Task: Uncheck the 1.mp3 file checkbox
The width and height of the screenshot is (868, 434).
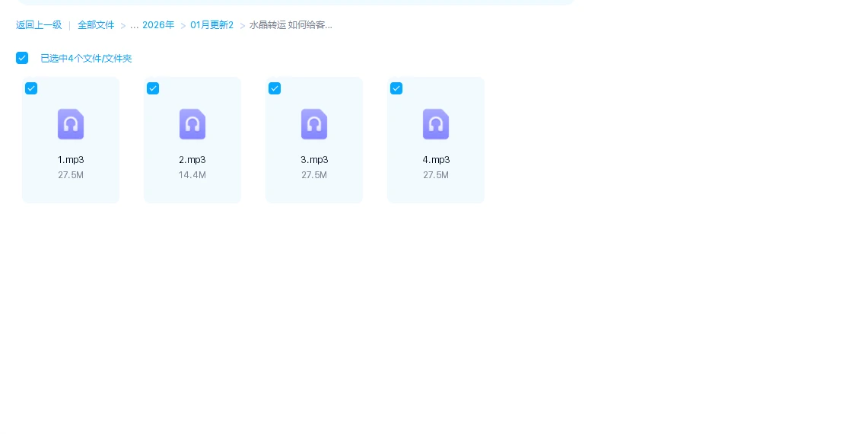Action: coord(31,88)
